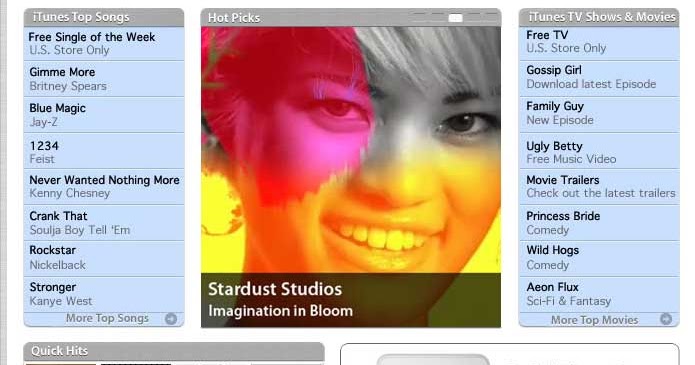The height and width of the screenshot is (365, 695).
Task: Select Stronger by Kanye West
Action: coord(104,294)
